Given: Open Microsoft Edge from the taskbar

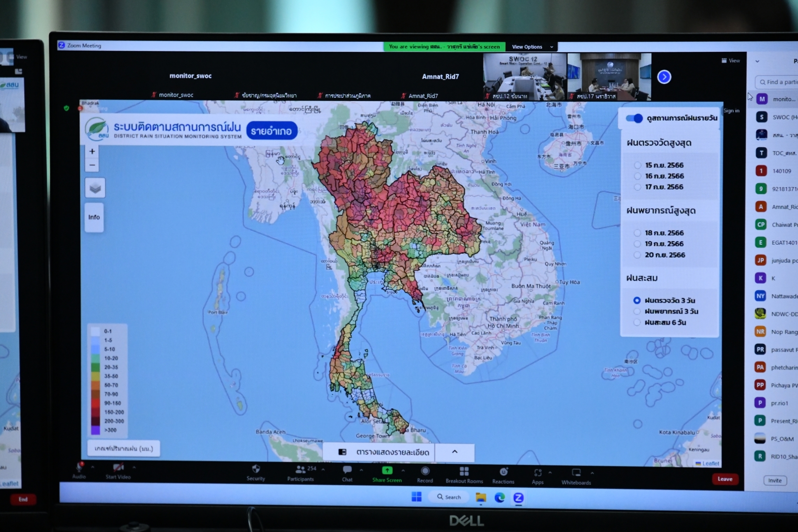Looking at the screenshot, I should coord(500,497).
